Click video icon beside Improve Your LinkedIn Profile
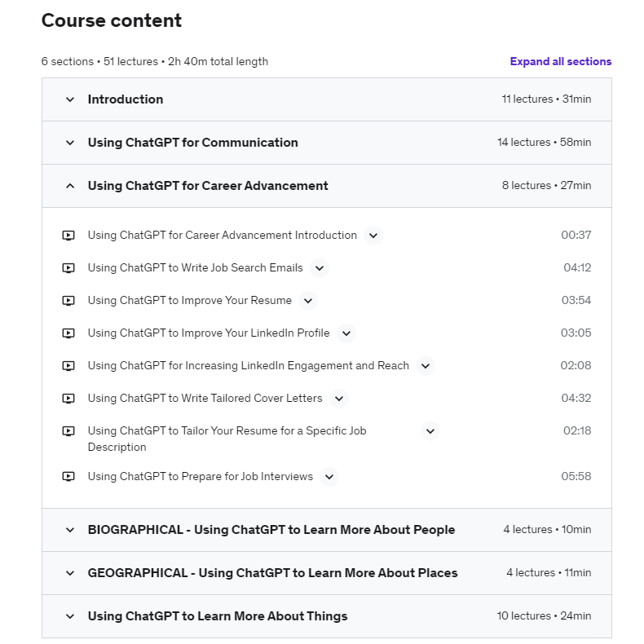This screenshot has width=644, height=644. 68,333
